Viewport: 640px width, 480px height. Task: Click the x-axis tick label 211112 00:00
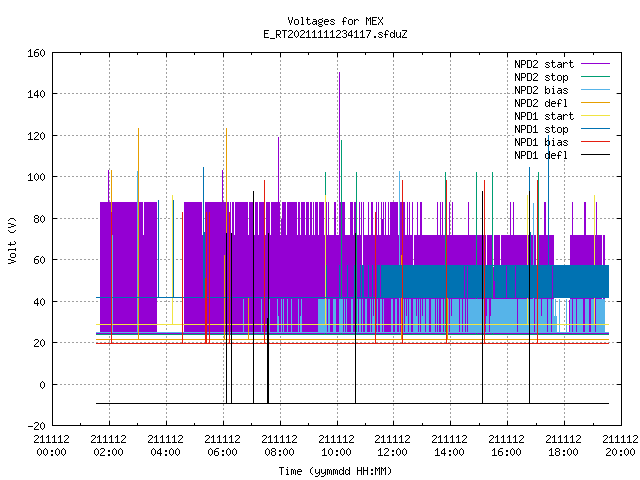point(51,446)
